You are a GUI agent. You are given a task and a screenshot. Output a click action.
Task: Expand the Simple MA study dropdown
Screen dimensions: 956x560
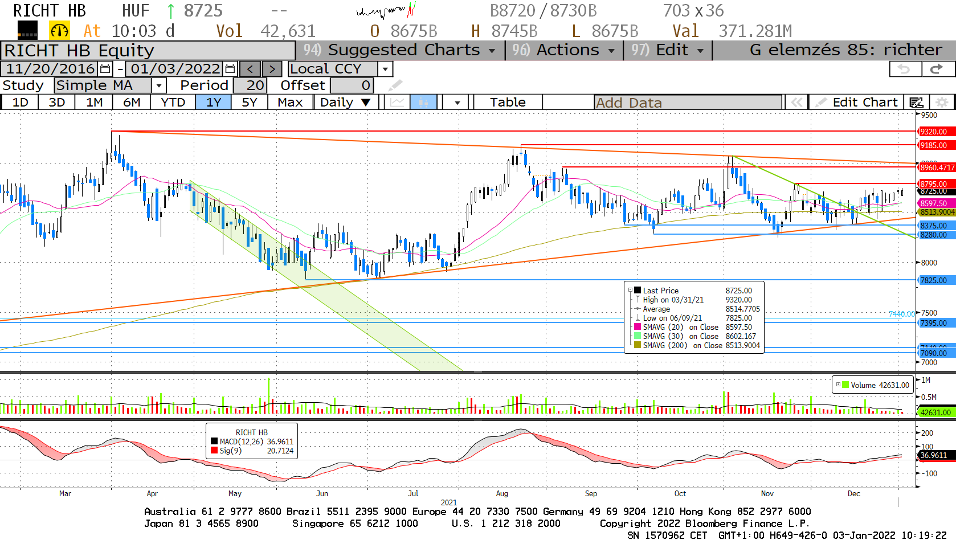pos(159,85)
